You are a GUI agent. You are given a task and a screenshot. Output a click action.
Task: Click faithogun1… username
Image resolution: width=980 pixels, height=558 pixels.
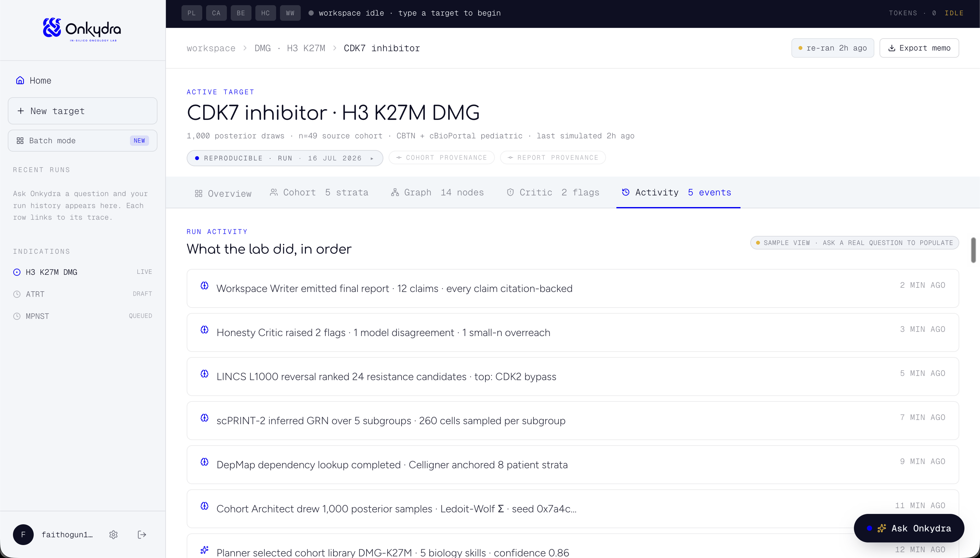click(x=67, y=534)
